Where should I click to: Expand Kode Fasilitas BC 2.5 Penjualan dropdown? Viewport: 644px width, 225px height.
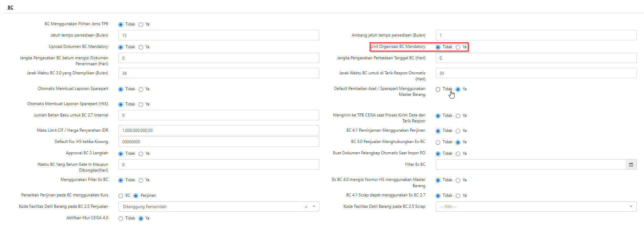point(314,207)
